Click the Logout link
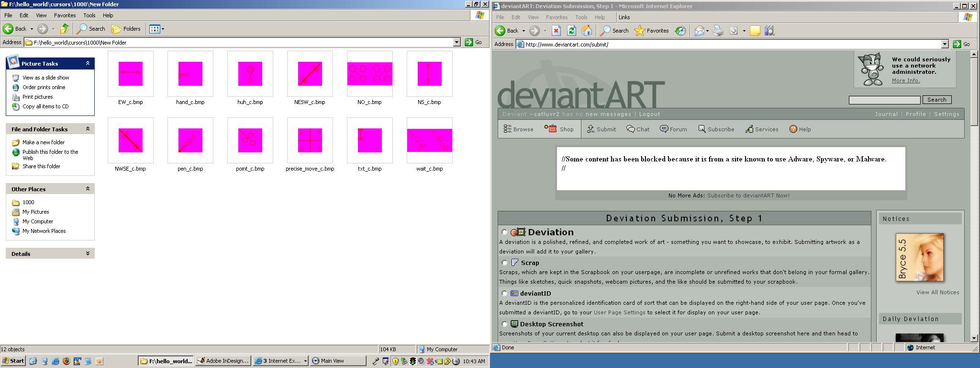Screen dimensions: 980x368 tap(650, 114)
